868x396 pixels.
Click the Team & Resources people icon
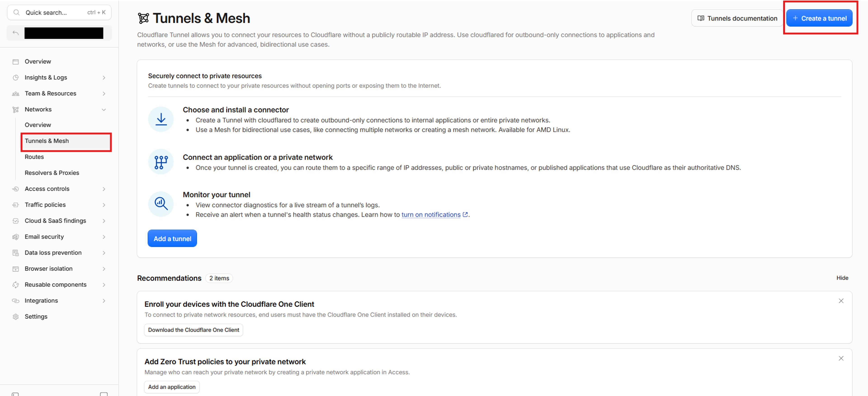point(16,93)
